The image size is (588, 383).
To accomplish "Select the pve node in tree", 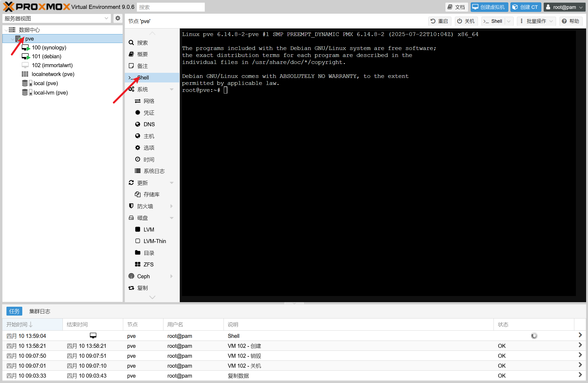I will click(x=62, y=39).
